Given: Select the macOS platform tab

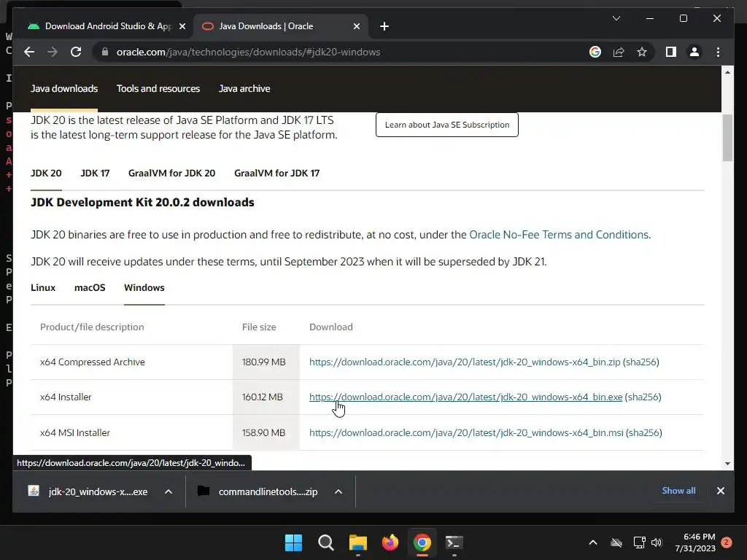Looking at the screenshot, I should tap(90, 287).
